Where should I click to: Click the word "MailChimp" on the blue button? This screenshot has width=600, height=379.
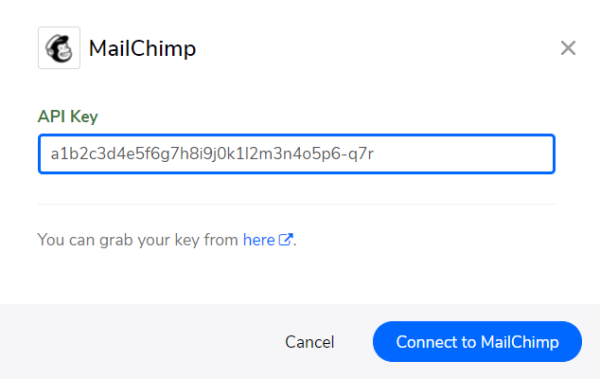pyautogui.click(x=520, y=342)
